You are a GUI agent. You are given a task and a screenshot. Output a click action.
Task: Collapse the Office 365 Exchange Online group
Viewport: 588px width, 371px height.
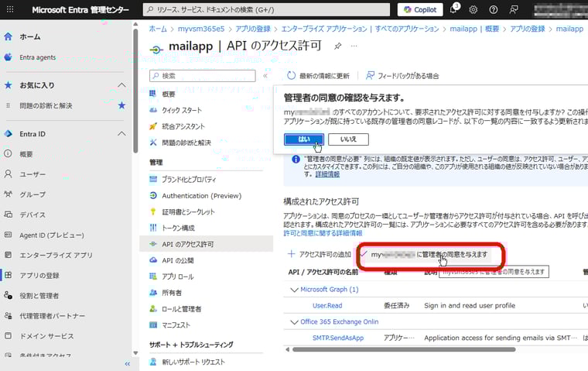294,321
